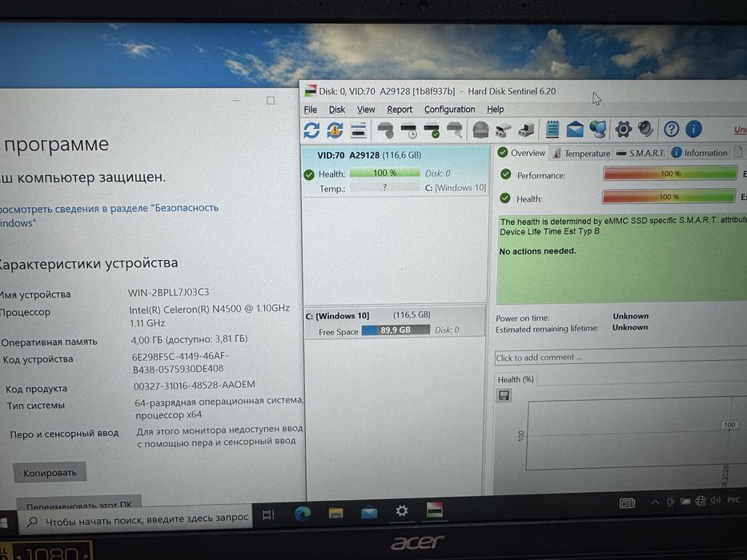747x560 pixels.
Task: Click the blue Refresh disk information icon
Action: (x=311, y=130)
